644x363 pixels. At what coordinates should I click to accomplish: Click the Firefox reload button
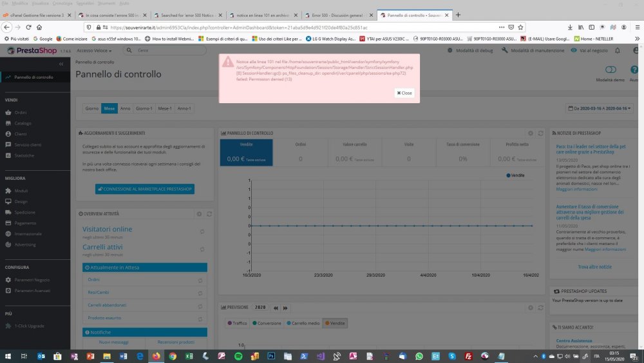tap(28, 27)
